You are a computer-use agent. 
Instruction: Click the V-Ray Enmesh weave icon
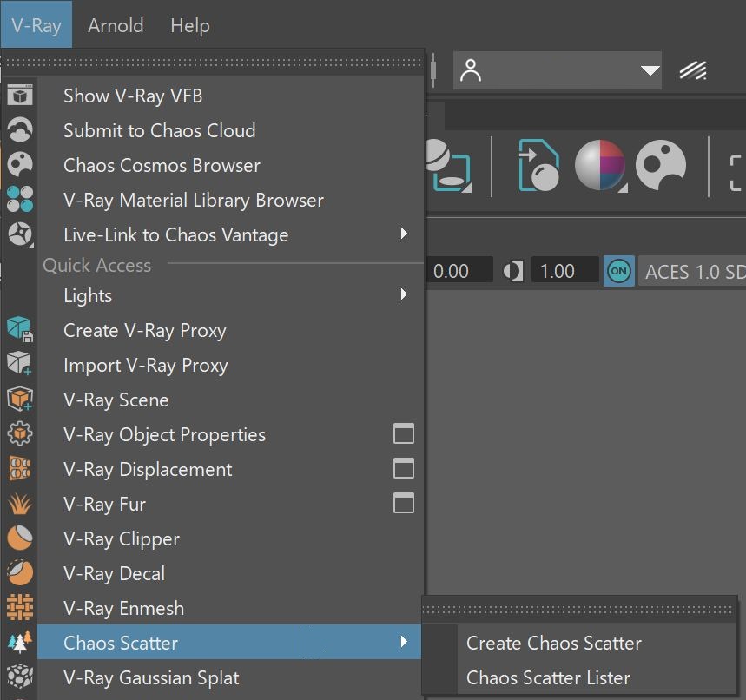[19, 607]
